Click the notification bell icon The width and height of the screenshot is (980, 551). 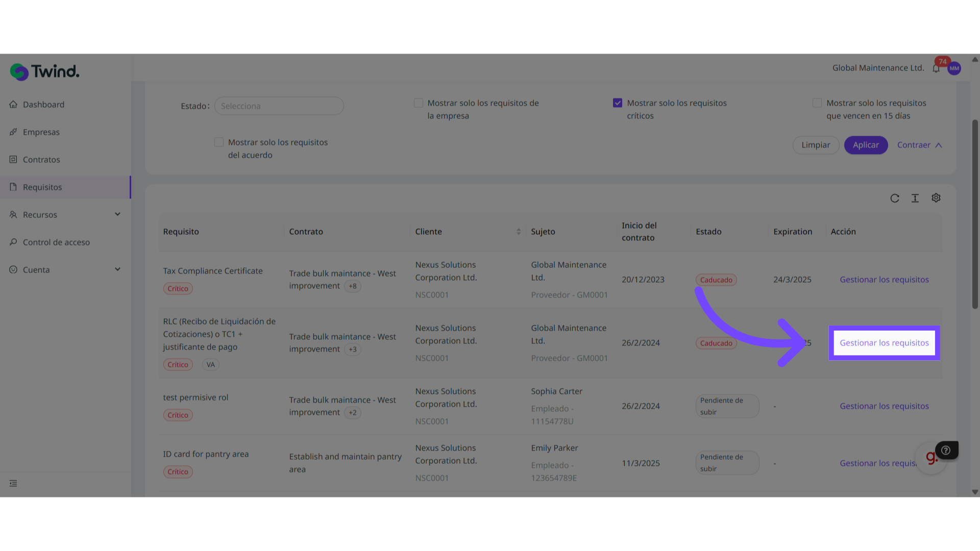(x=936, y=68)
